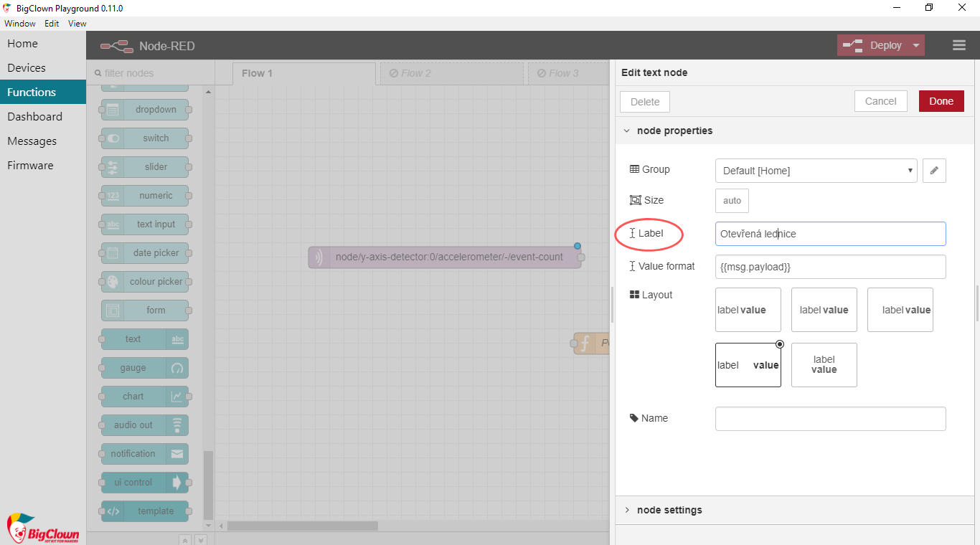
Task: Switch to Flow 1 tab
Action: (304, 73)
